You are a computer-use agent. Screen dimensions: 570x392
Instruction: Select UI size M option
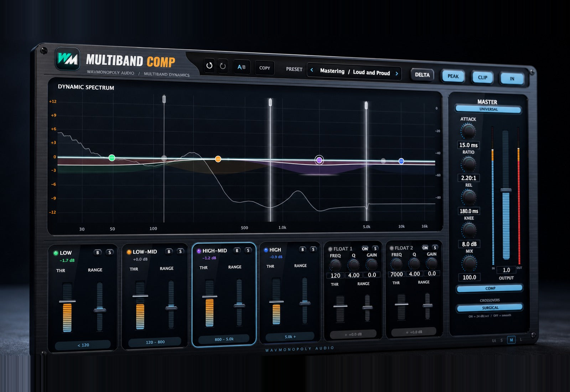pos(511,340)
